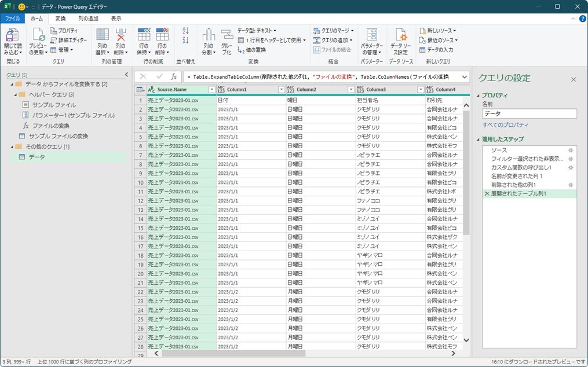This screenshot has width=588, height=367.
Task: Sort ascending with the A-Z icon
Action: point(185,31)
